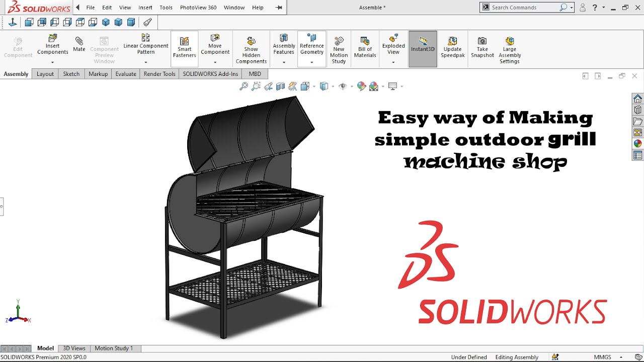Open the Help question mark
Viewport: 644px width, 362px height.
pos(595,8)
